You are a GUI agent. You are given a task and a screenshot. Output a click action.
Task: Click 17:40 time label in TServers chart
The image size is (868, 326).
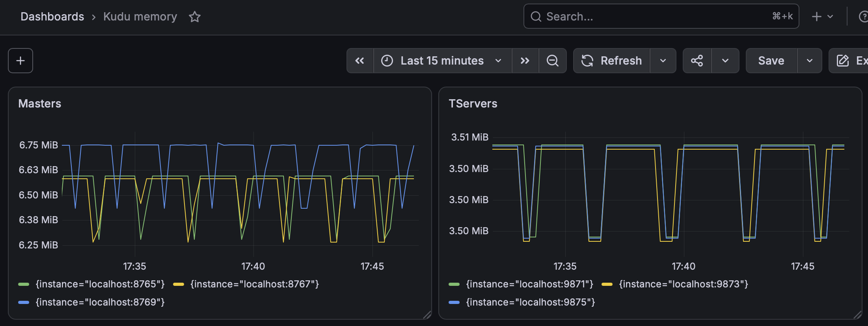coord(684,267)
